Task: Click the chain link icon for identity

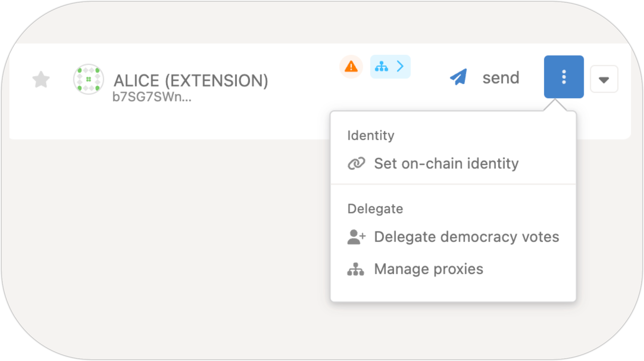Action: tap(356, 164)
